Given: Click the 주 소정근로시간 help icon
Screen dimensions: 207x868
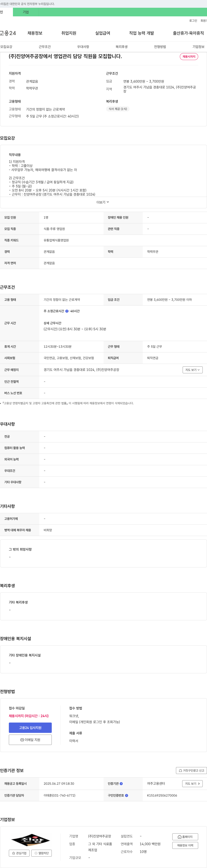Looking at the screenshot, I should point(67,311).
